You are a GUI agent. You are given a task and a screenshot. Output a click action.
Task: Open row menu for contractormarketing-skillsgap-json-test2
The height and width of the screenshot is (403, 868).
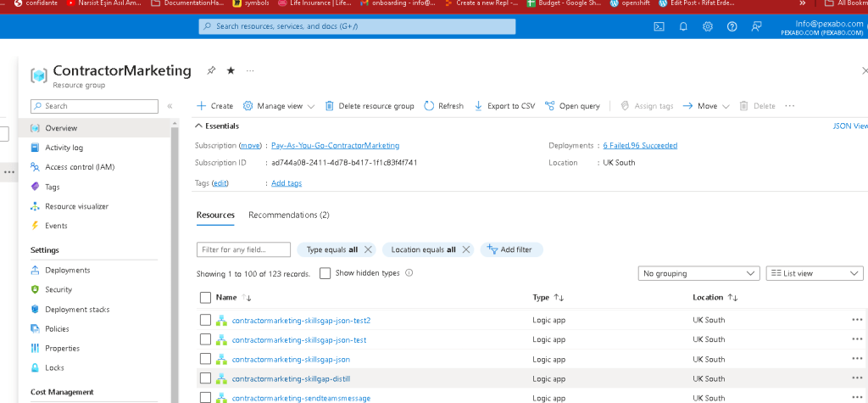pyautogui.click(x=857, y=320)
